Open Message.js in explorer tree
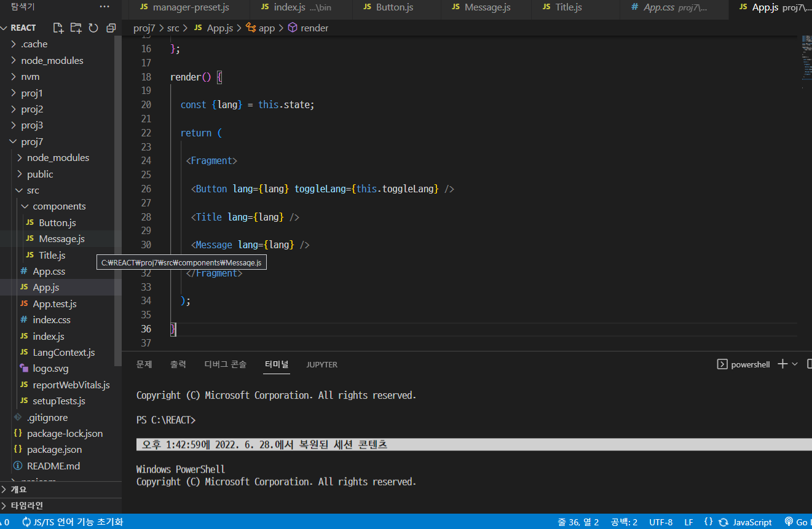Screen dimensions: 812x529 61,238
